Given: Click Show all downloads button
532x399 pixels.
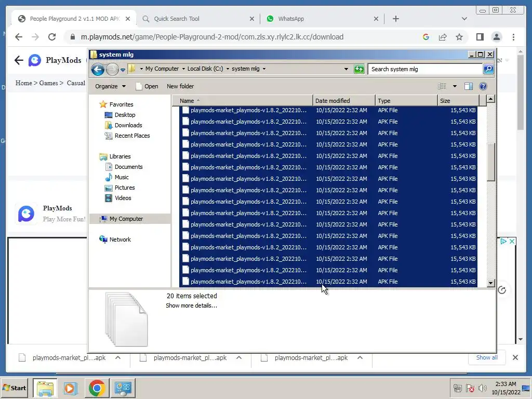Looking at the screenshot, I should pyautogui.click(x=486, y=357).
